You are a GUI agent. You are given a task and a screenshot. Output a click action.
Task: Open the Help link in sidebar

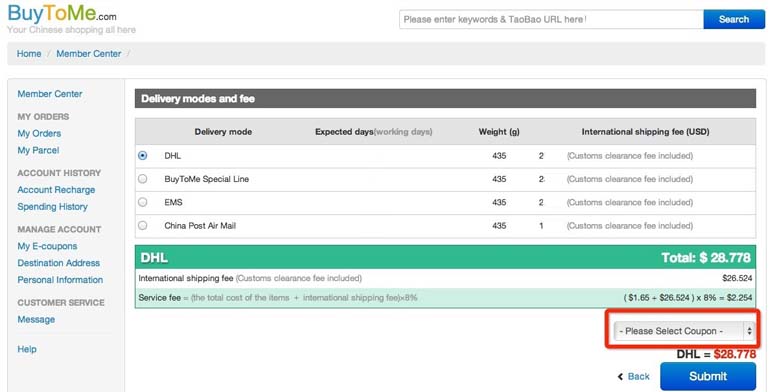(27, 349)
